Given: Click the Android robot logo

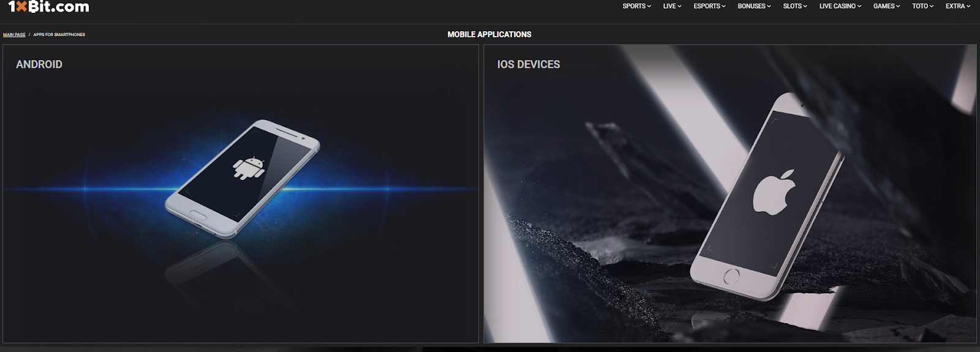Looking at the screenshot, I should (x=248, y=168).
